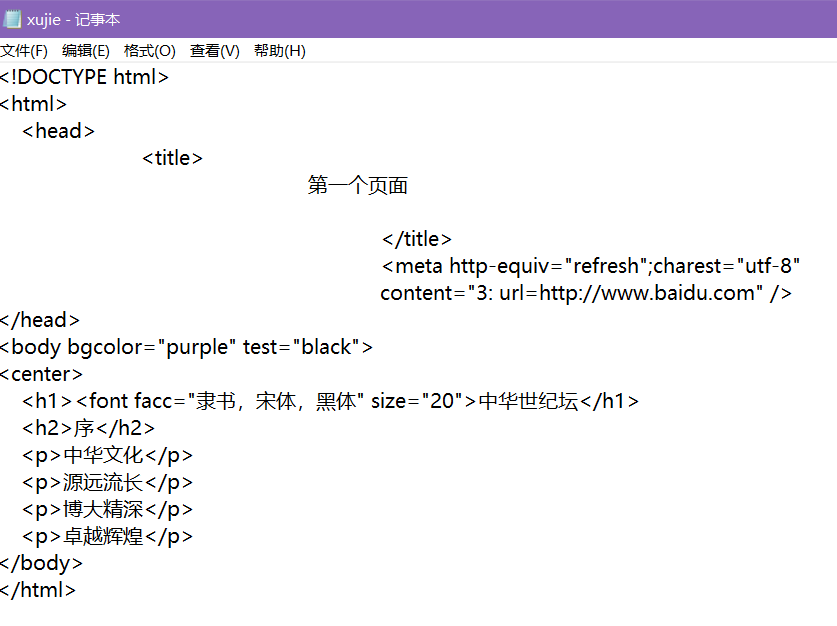Open the 帮助(H) menu
The height and width of the screenshot is (626, 837).
coord(280,51)
